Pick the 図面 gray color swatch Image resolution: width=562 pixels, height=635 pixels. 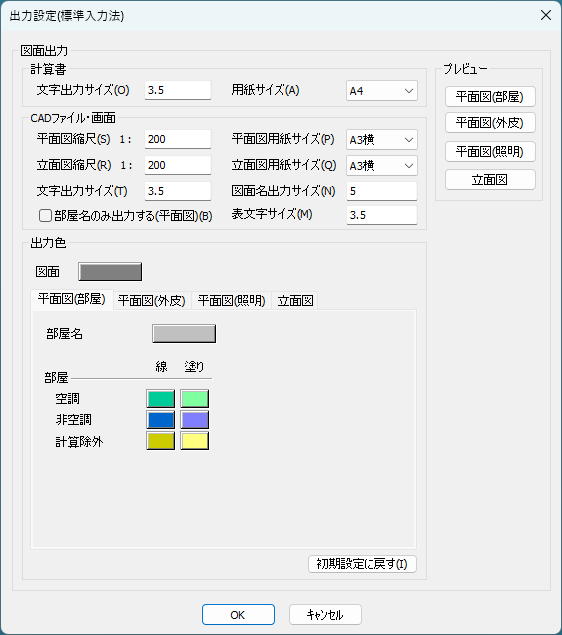110,272
